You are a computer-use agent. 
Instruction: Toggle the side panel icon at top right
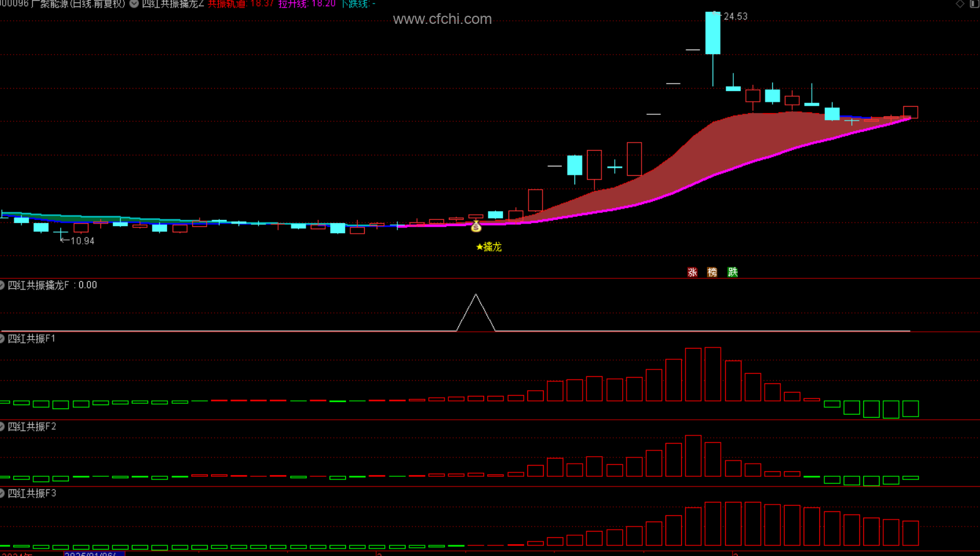tap(974, 4)
